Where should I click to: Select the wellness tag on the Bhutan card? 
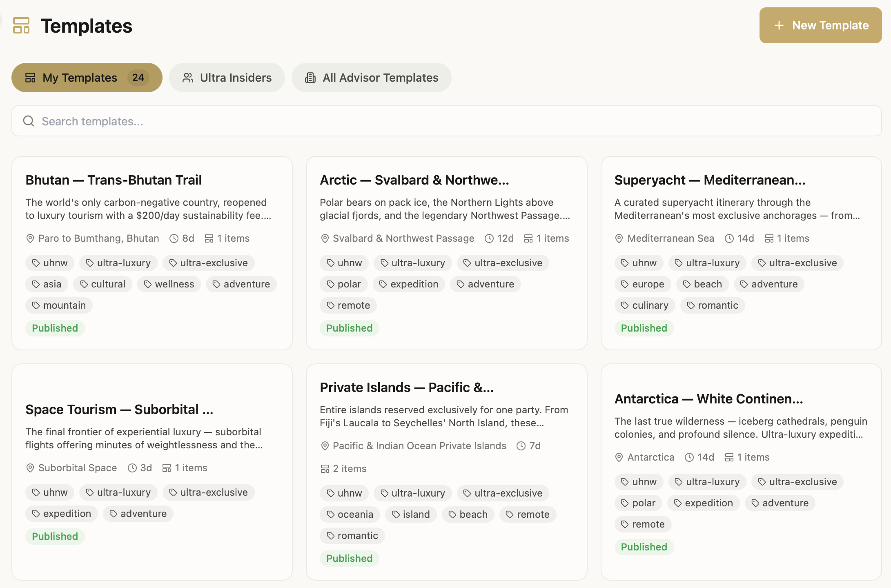pyautogui.click(x=169, y=284)
